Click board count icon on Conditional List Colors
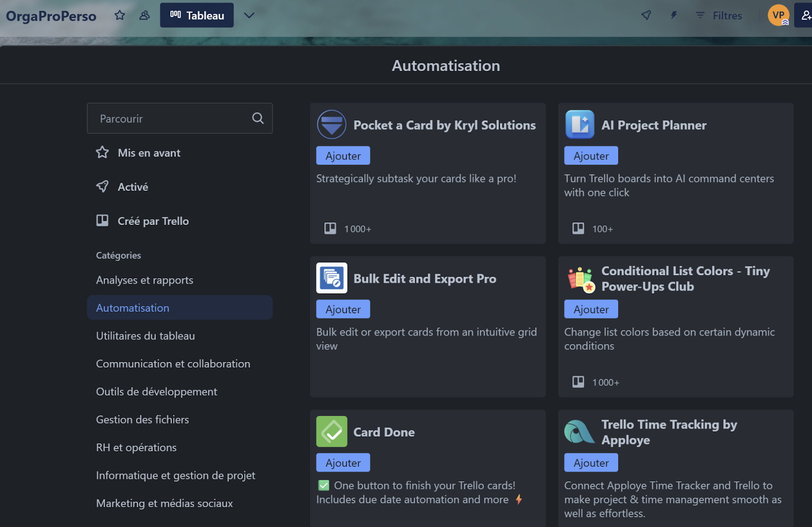This screenshot has height=527, width=812. pyautogui.click(x=579, y=382)
